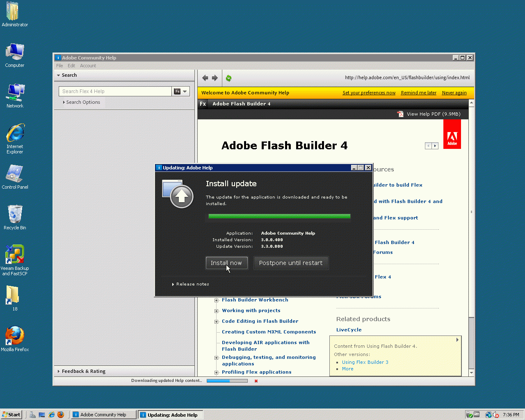
Task: Open Server Manager quick launch icon
Action: point(32,415)
